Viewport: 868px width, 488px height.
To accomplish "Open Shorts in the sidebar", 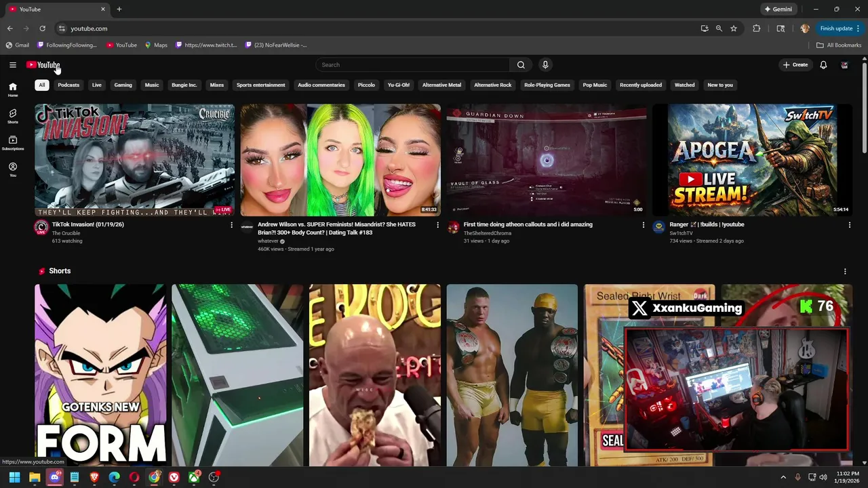I will click(x=13, y=116).
